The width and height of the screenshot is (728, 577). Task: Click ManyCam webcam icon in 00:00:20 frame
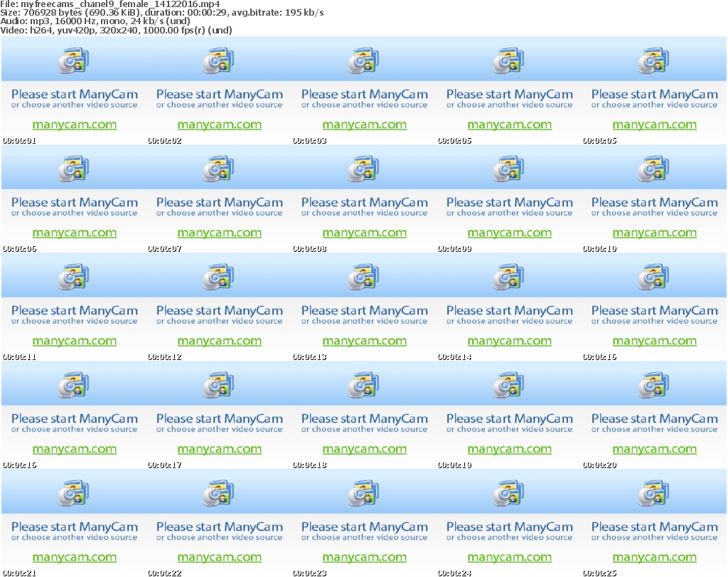point(653,385)
